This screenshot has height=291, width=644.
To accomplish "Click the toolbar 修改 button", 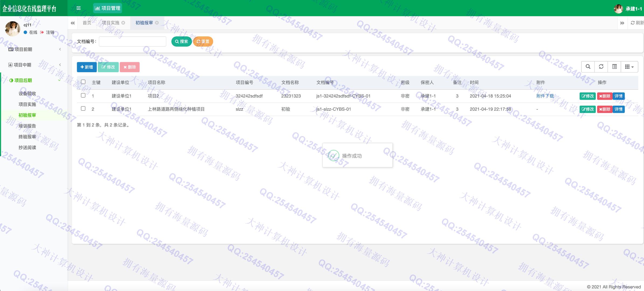I will pos(108,67).
